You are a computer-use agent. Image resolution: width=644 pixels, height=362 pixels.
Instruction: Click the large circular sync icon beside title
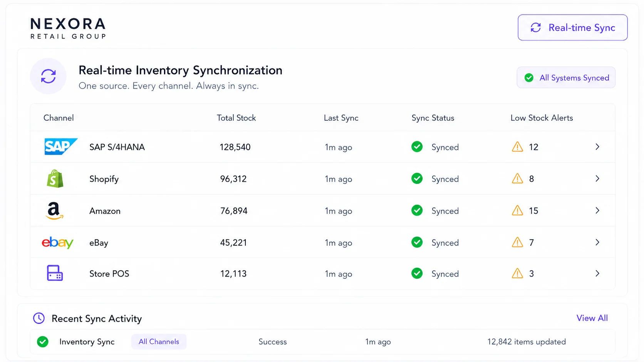tap(48, 76)
